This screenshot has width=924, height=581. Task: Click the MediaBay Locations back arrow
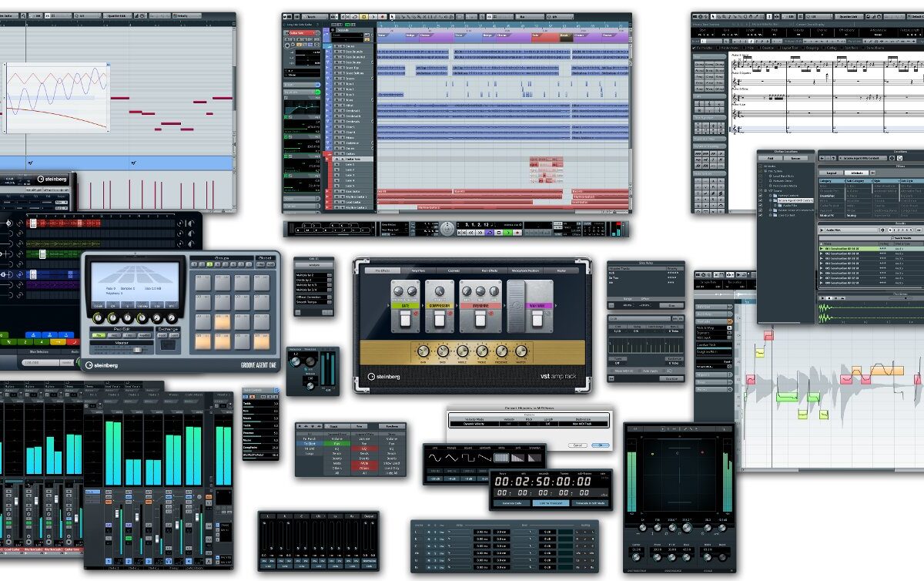pos(822,158)
